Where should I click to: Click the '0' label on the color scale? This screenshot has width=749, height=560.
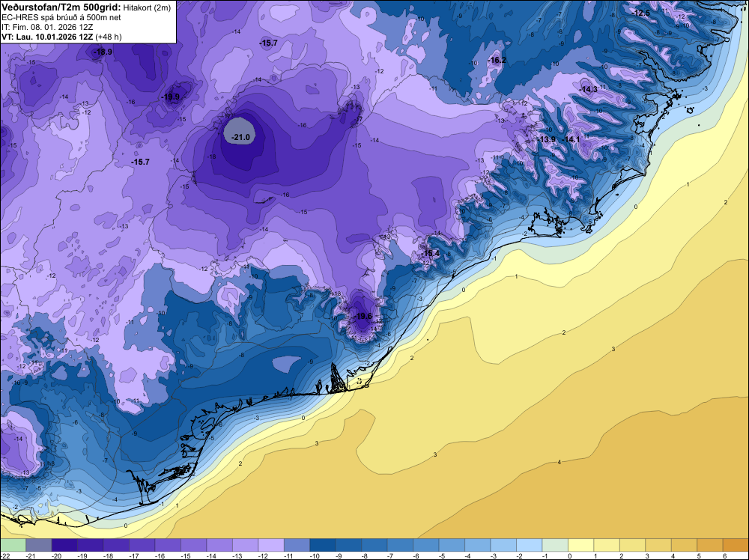pos(570,556)
